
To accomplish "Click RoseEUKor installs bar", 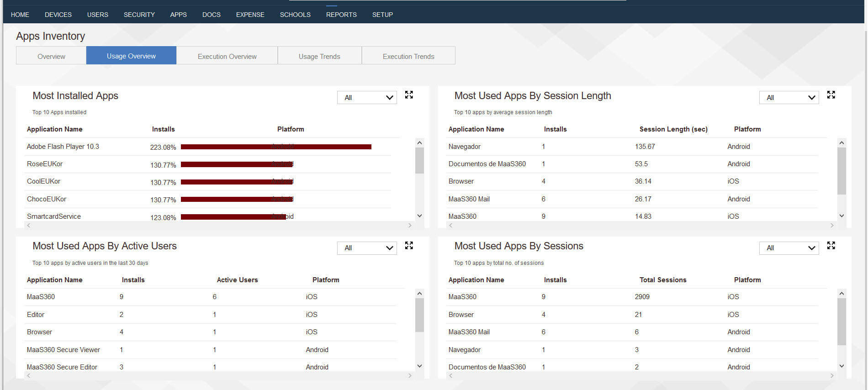I will (x=237, y=164).
